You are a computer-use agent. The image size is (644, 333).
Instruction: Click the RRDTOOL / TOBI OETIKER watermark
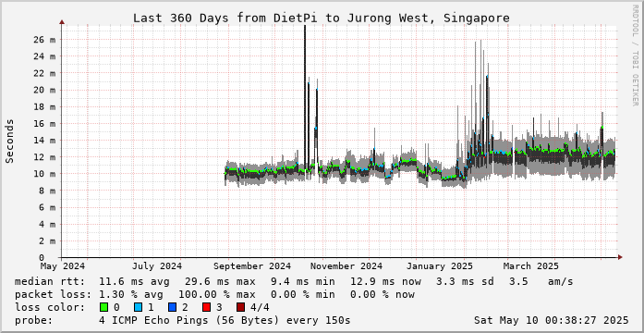click(x=635, y=55)
